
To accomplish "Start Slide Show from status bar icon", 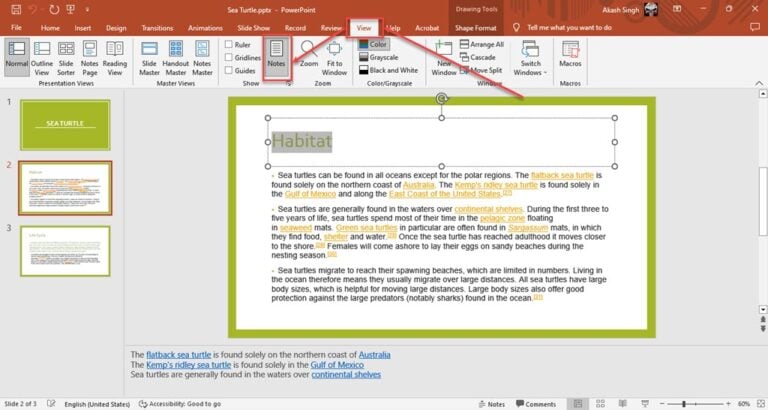I will [645, 404].
